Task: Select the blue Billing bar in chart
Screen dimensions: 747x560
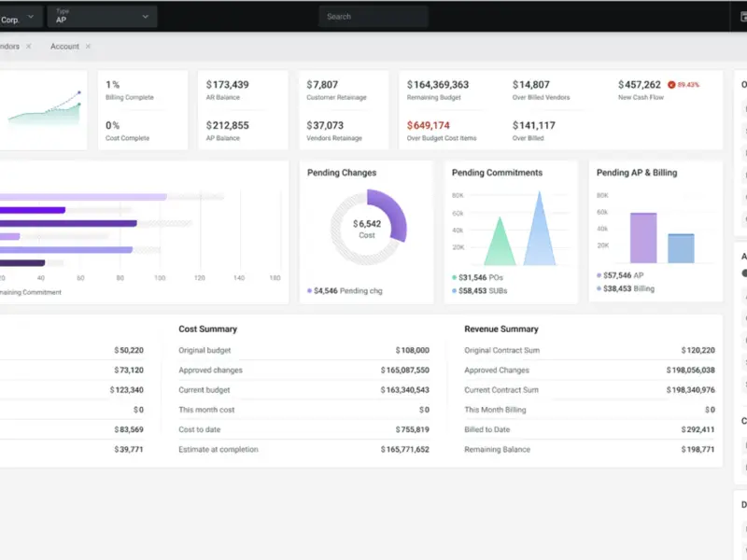Action: (681, 248)
